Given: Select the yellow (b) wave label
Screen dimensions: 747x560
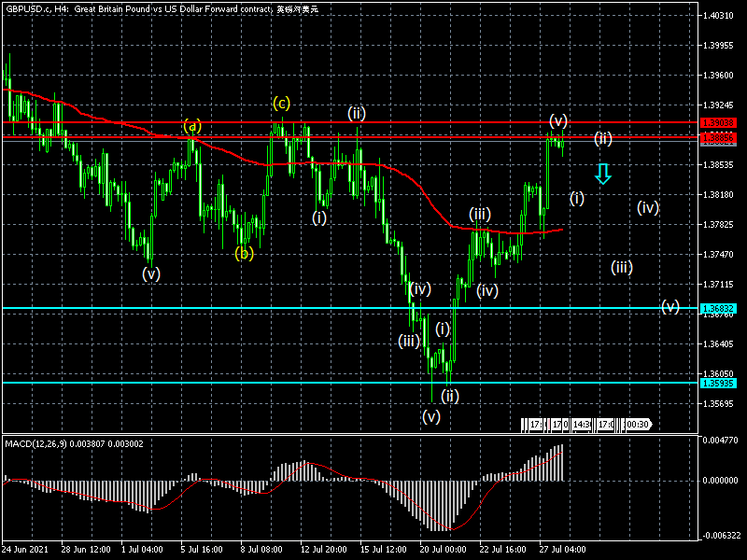Looking at the screenshot, I should point(244,253).
